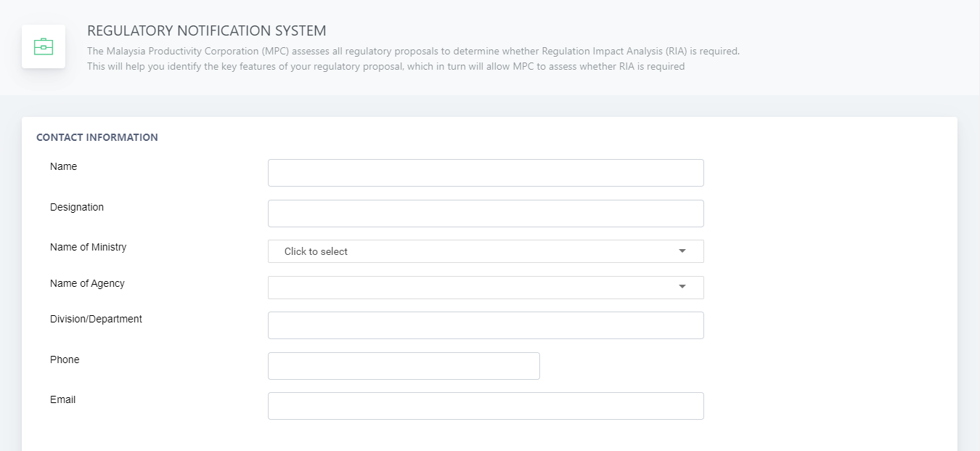Click the Phone label text
This screenshot has height=451, width=980.
tap(65, 359)
